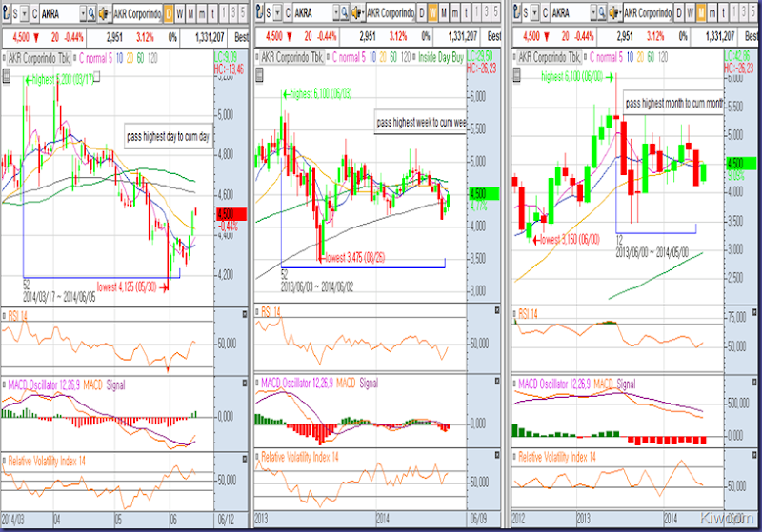Click grid icon below AKR label, monthly chart
This screenshot has width=762, height=532.
click(516, 75)
